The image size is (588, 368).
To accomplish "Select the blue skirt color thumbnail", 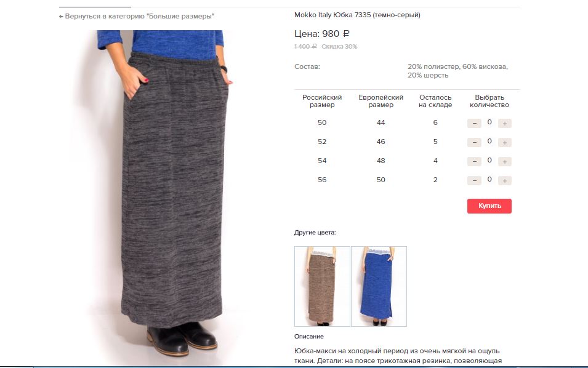I will (x=379, y=286).
